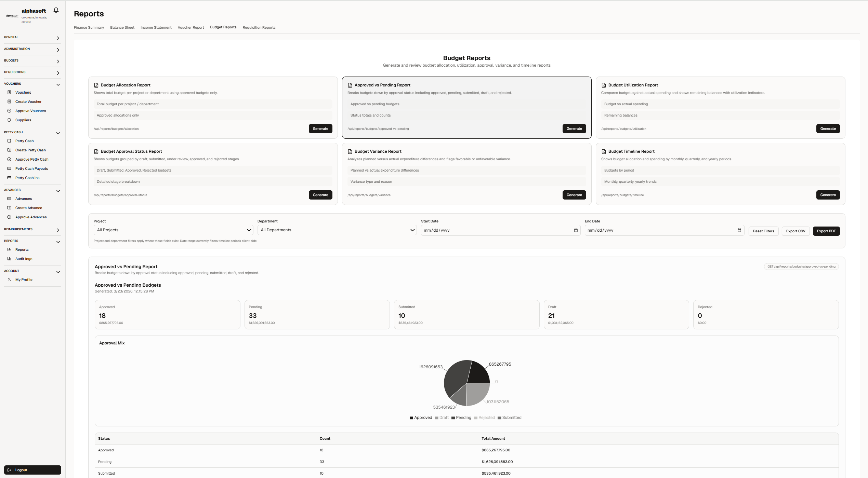
Task: Generate the Budget Timeline Report
Action: (828, 195)
